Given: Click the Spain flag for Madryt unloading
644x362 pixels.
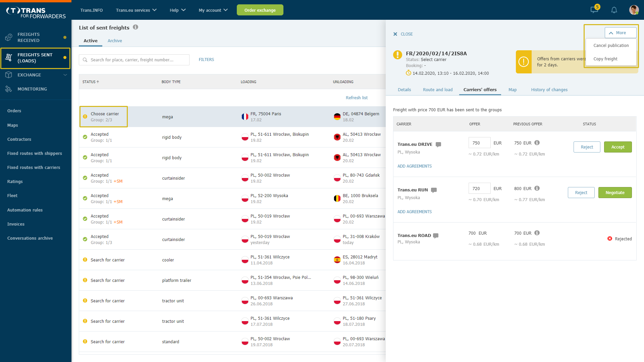Looking at the screenshot, I should pos(337,260).
